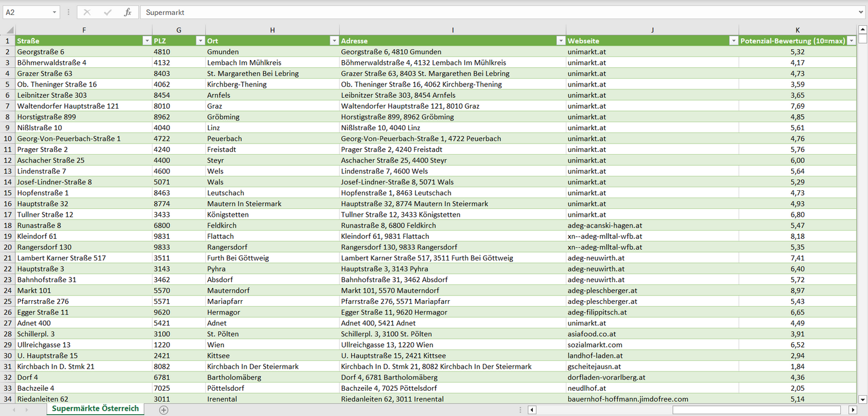Select column header H
This screenshot has height=416, width=868.
pos(272,30)
